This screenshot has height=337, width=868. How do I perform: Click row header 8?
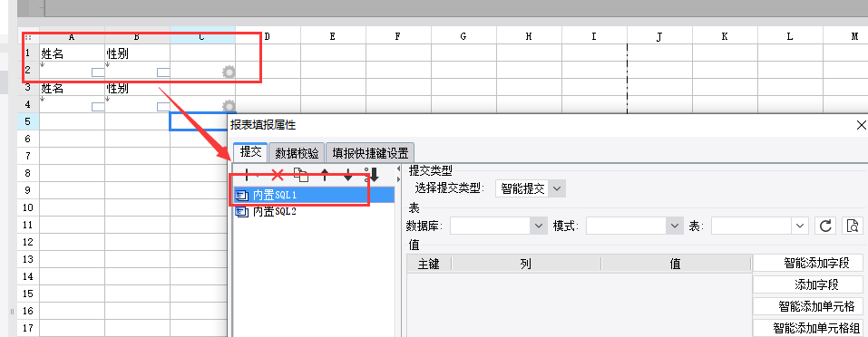click(28, 173)
